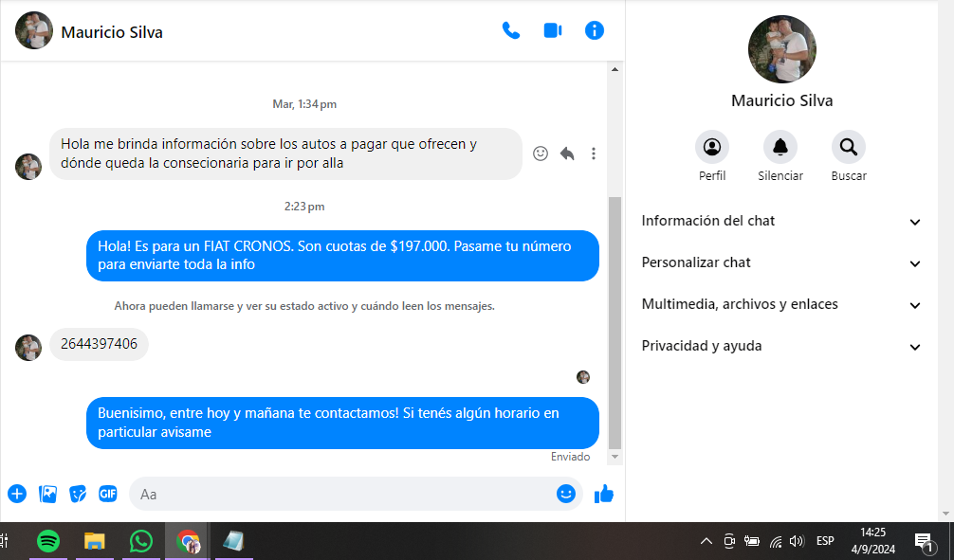Open more actions plus button

coord(17,494)
